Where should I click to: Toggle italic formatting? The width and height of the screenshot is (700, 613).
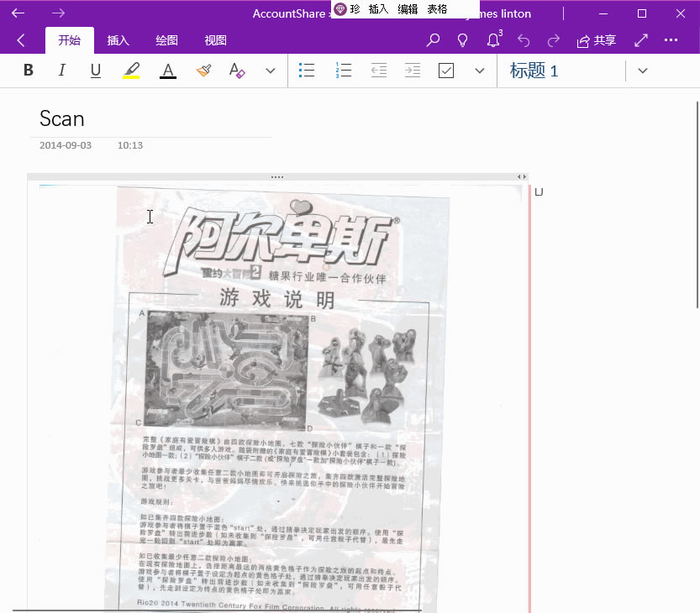tap(61, 71)
